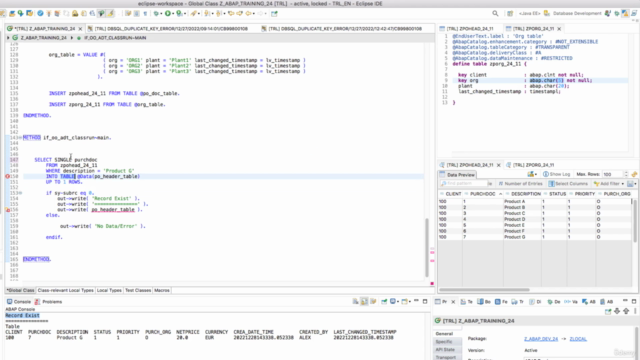Open dropdown arrow next to Run button
The height and width of the screenshot is (360, 640).
coord(173,13)
